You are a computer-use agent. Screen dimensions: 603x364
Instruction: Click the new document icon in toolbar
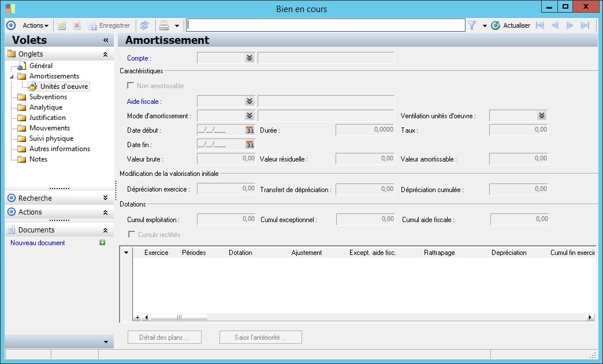click(62, 25)
